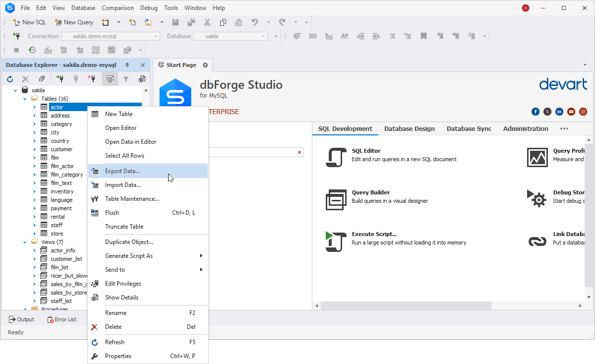Refresh the Database Explorer tree icon
Viewport: 595px width, 364px height.
click(x=10, y=79)
